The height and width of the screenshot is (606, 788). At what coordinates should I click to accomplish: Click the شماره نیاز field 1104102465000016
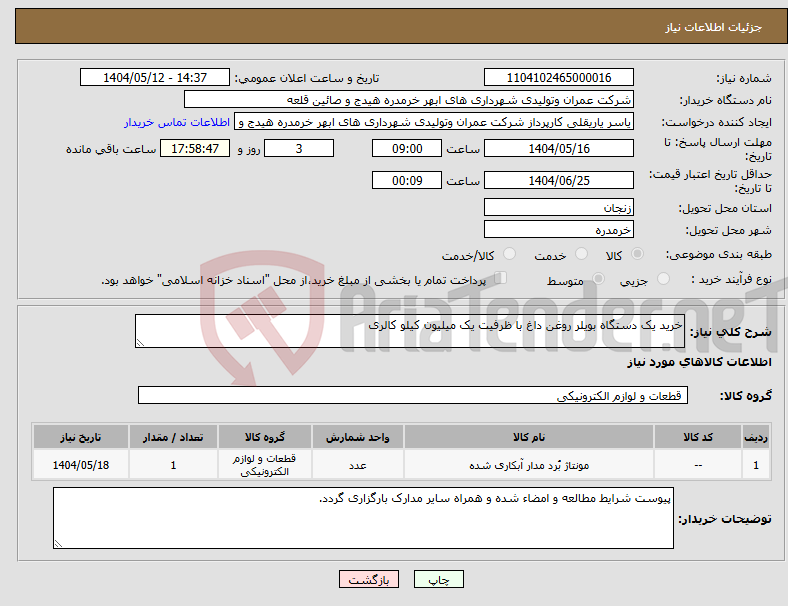558,77
